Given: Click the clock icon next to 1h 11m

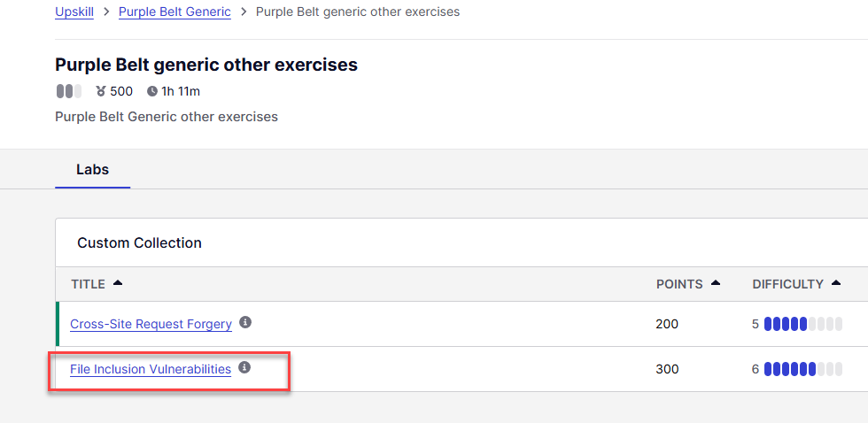Looking at the screenshot, I should tap(152, 91).
